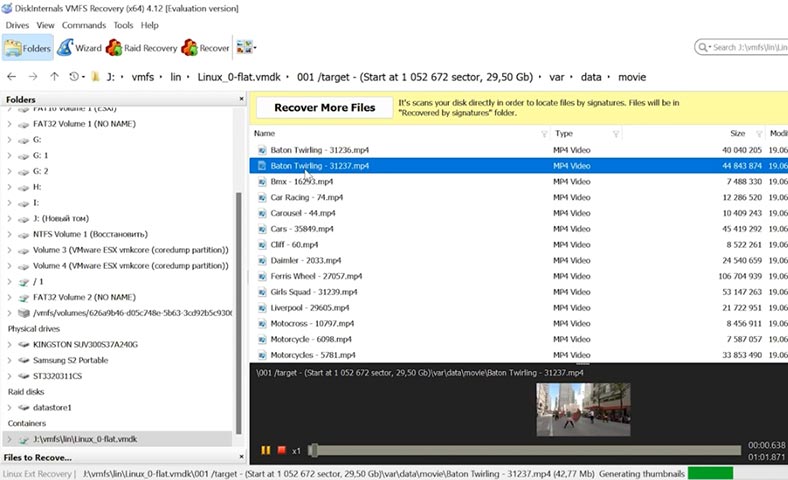Pause the video preview
This screenshot has height=480, width=788.
point(266,450)
